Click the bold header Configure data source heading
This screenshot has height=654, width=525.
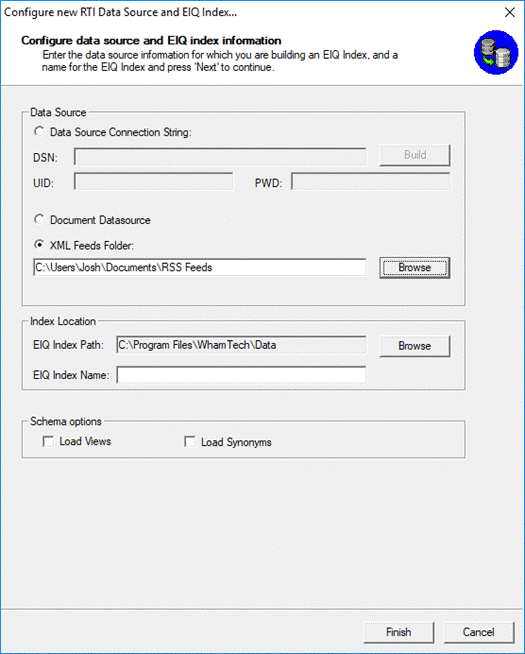point(151,40)
